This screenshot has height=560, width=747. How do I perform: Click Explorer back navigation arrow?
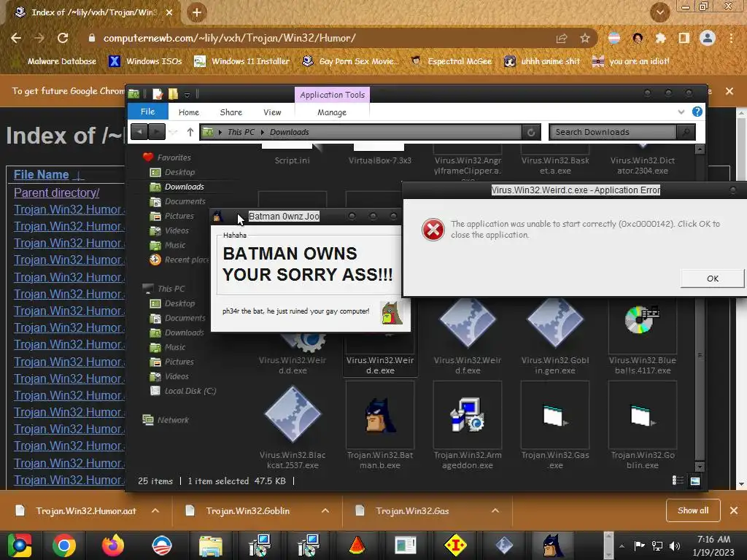click(x=139, y=131)
